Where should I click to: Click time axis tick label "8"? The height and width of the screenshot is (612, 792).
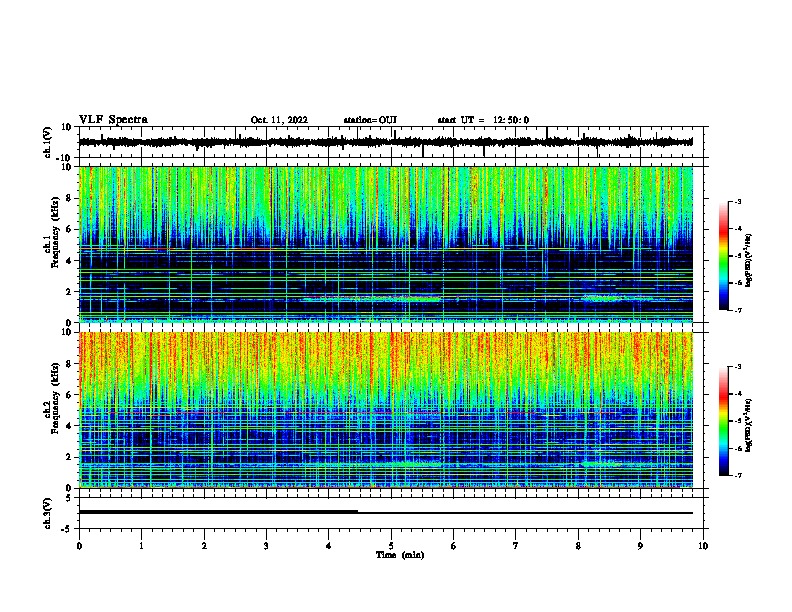tap(578, 546)
